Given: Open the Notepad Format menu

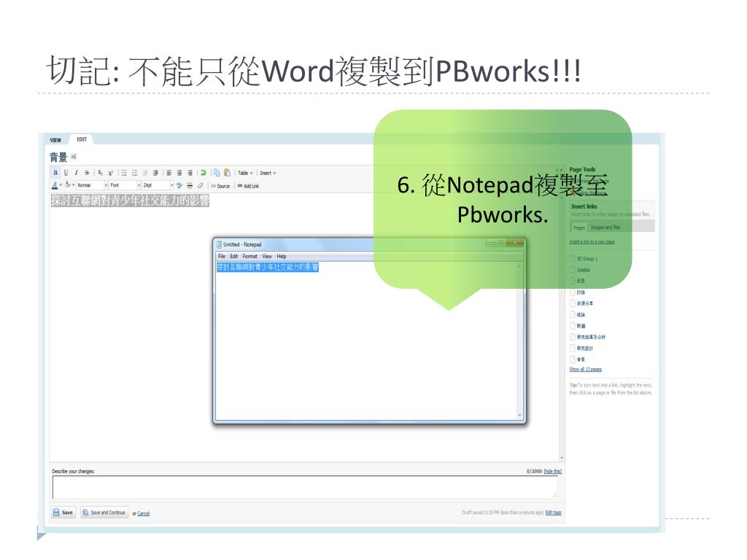Looking at the screenshot, I should [249, 256].
